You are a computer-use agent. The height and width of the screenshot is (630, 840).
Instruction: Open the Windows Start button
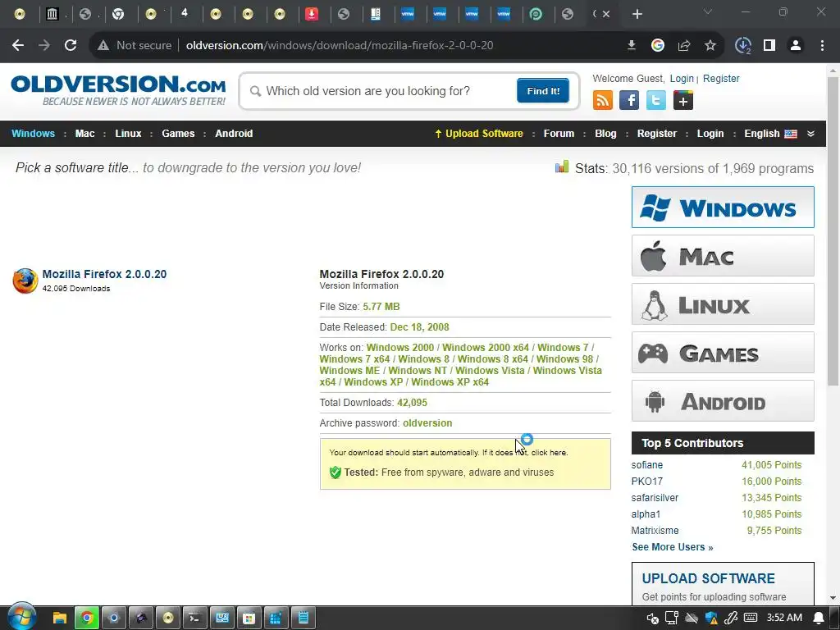[21, 617]
